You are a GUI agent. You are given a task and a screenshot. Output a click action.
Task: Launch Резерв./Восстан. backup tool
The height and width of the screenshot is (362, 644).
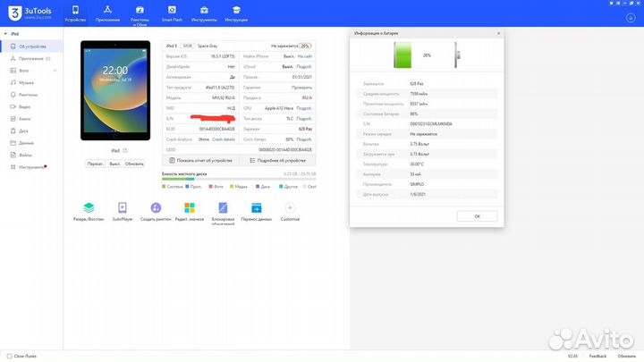click(x=89, y=212)
